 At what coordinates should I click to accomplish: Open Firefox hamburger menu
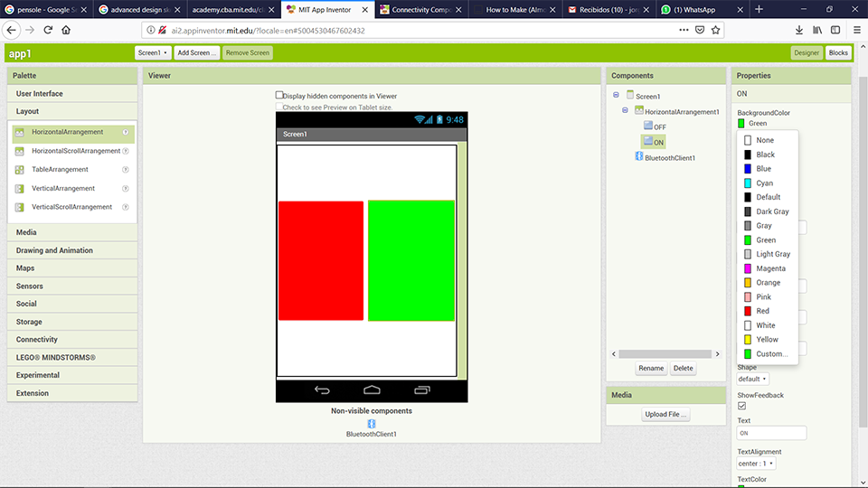pos(857,30)
